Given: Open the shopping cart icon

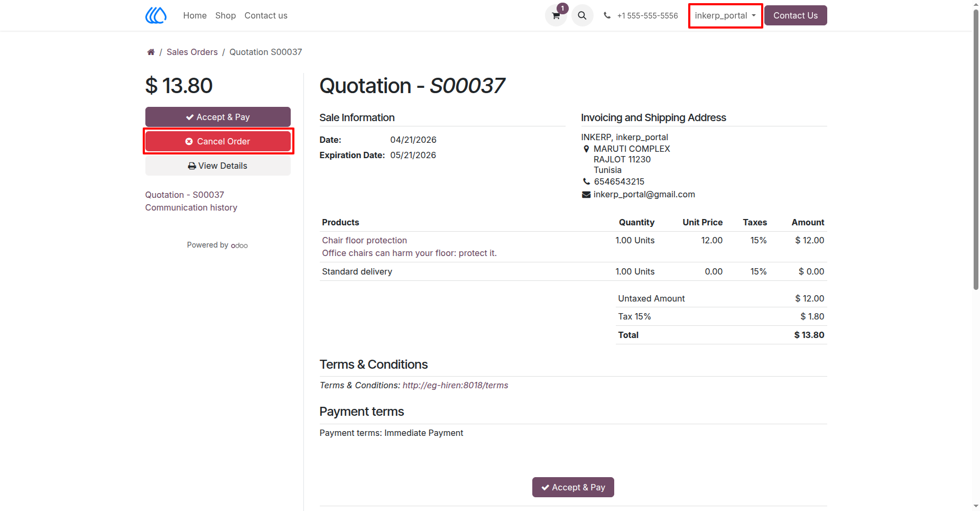Looking at the screenshot, I should coord(556,15).
